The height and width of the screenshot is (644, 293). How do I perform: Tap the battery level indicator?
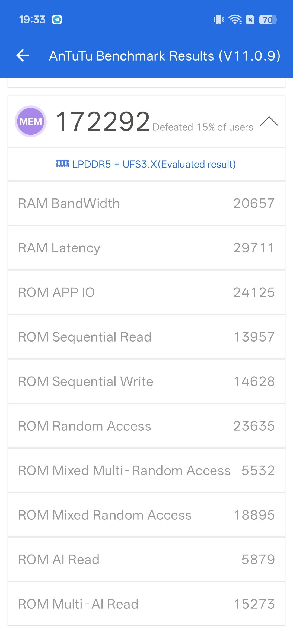(268, 20)
